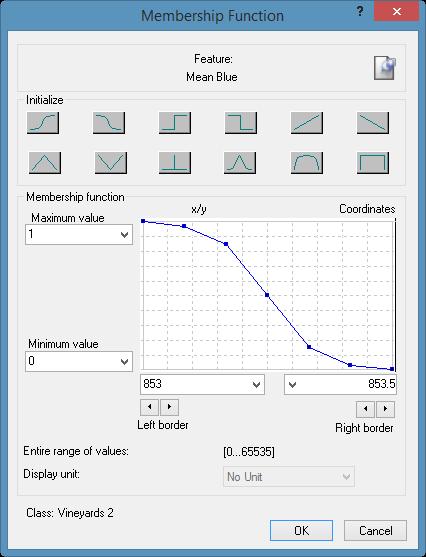The height and width of the screenshot is (557, 426).
Task: Select the singleton (exactly one value) function
Action: point(175,163)
